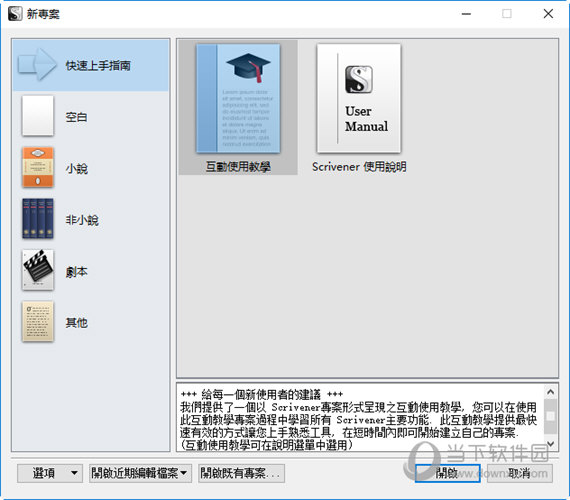This screenshot has width=570, height=500.
Task: Click description box scroll down arrow
Action: [x=550, y=444]
